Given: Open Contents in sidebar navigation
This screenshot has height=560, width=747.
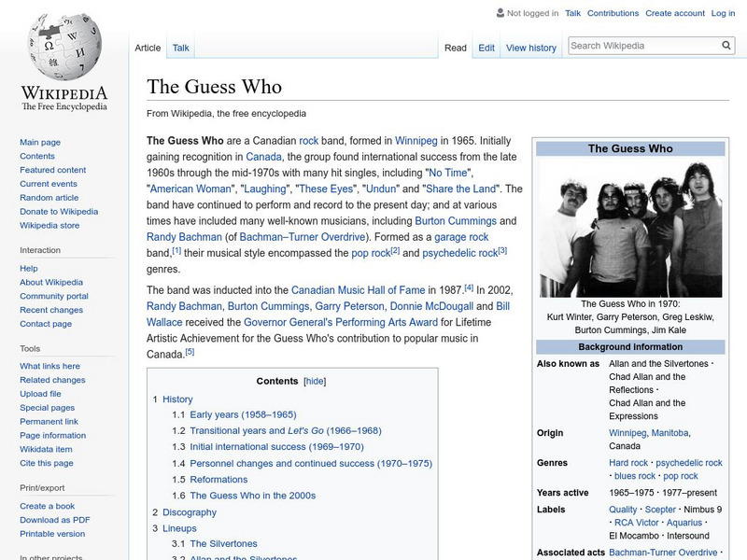Looking at the screenshot, I should tap(37, 156).
